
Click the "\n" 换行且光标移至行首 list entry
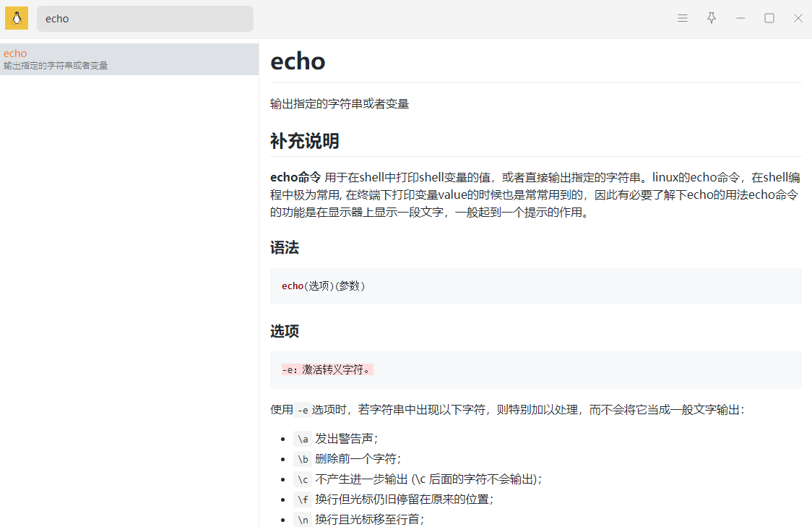coord(359,519)
